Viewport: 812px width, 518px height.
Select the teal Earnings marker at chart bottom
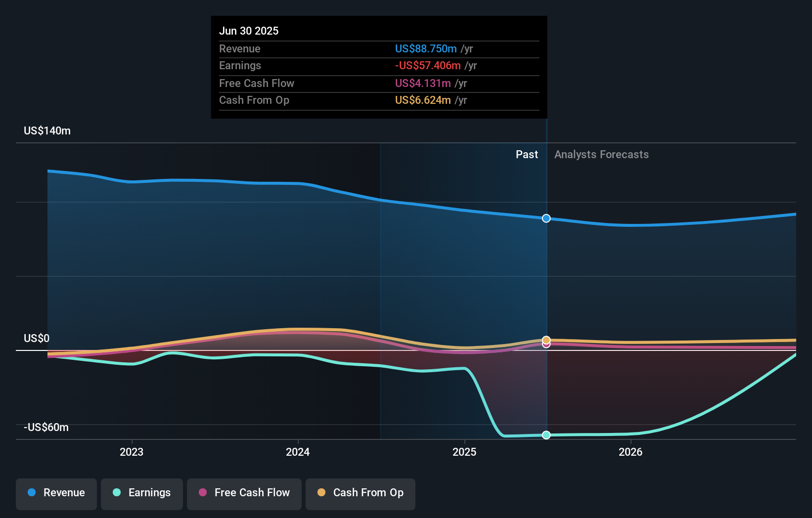[x=546, y=435]
